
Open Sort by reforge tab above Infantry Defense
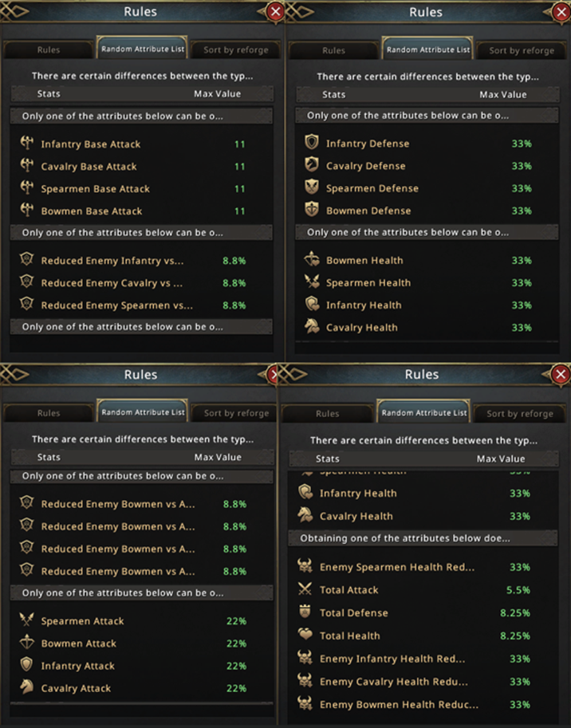(x=521, y=50)
